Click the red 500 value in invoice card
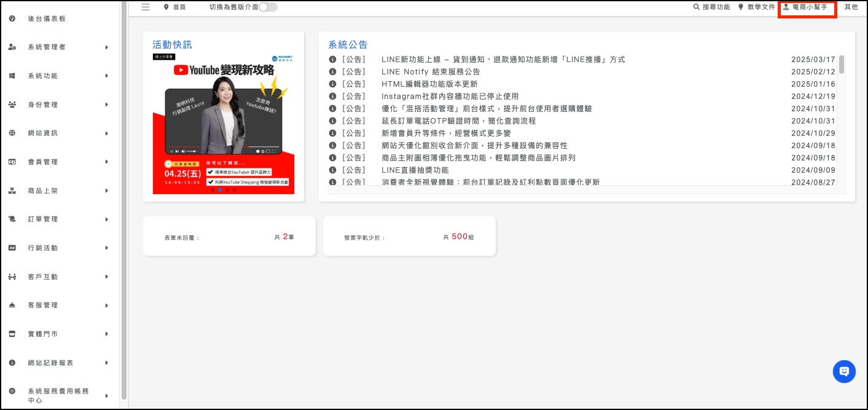The image size is (868, 410). pyautogui.click(x=459, y=236)
